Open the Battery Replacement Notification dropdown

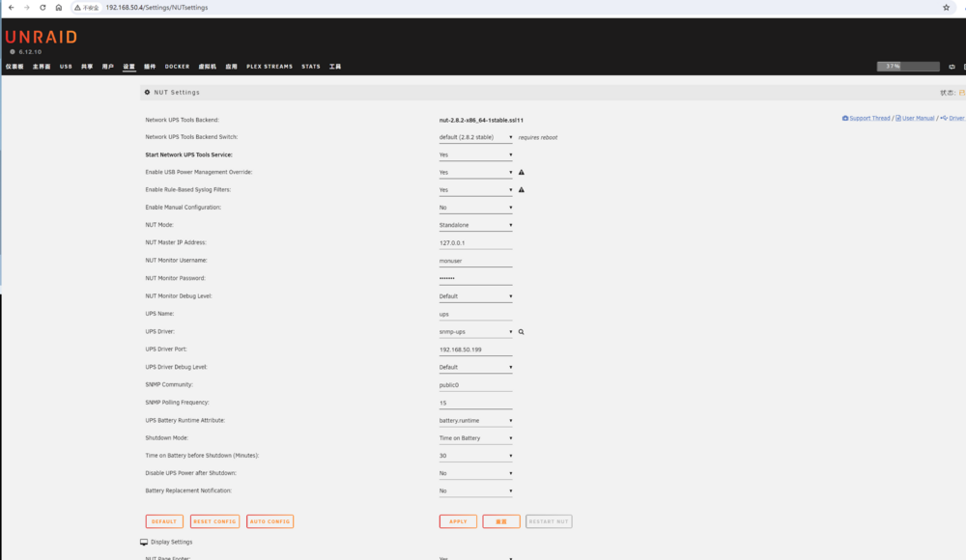(x=475, y=491)
